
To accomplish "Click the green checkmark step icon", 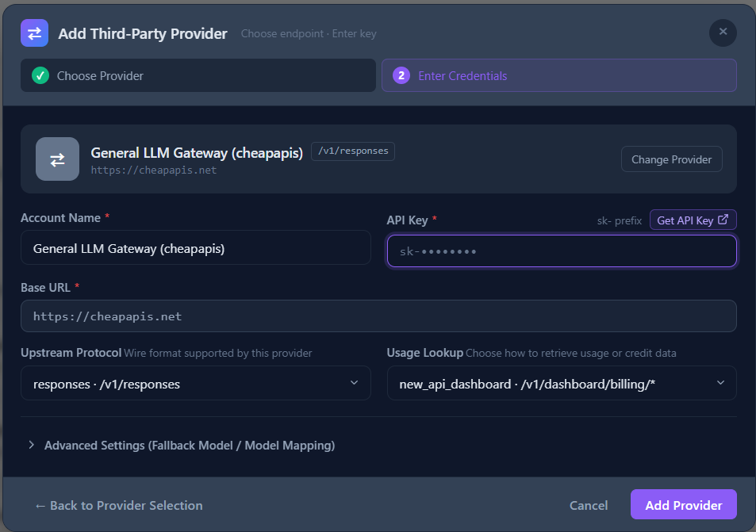I will 40,75.
